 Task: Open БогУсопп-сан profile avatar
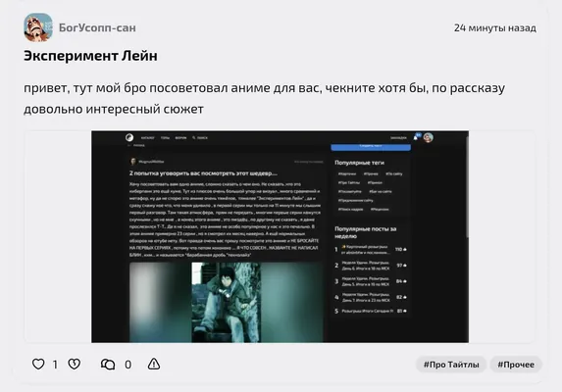[38, 27]
